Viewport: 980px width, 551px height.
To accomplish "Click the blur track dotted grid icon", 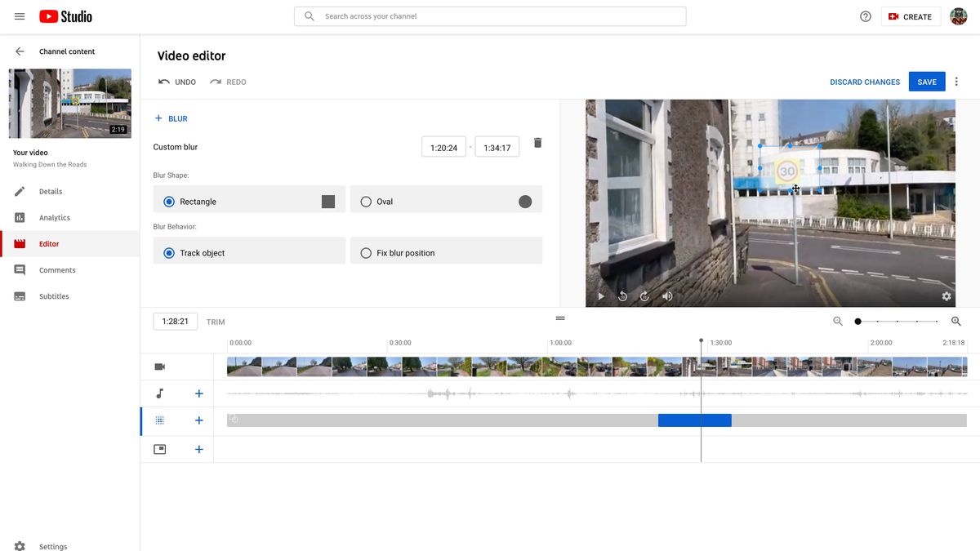I will (x=160, y=420).
